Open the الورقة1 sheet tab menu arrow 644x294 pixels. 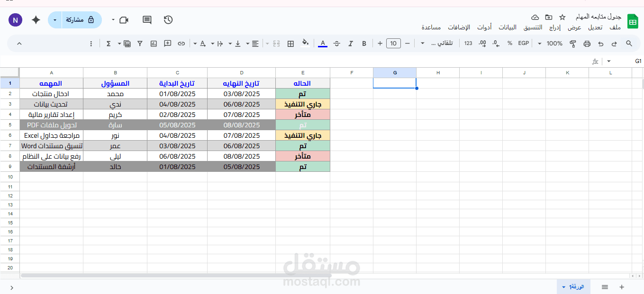click(x=564, y=287)
